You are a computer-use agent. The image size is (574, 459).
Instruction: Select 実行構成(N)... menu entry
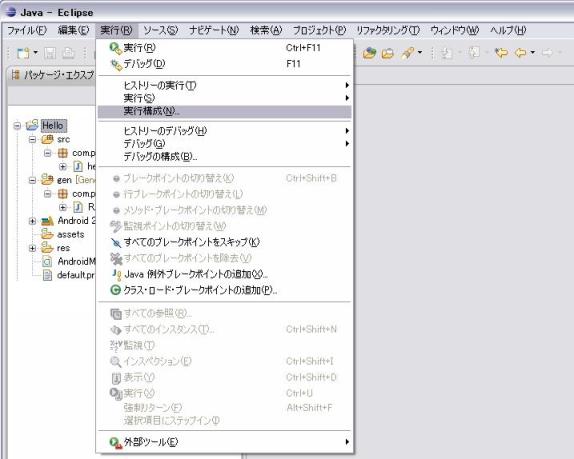(x=224, y=111)
